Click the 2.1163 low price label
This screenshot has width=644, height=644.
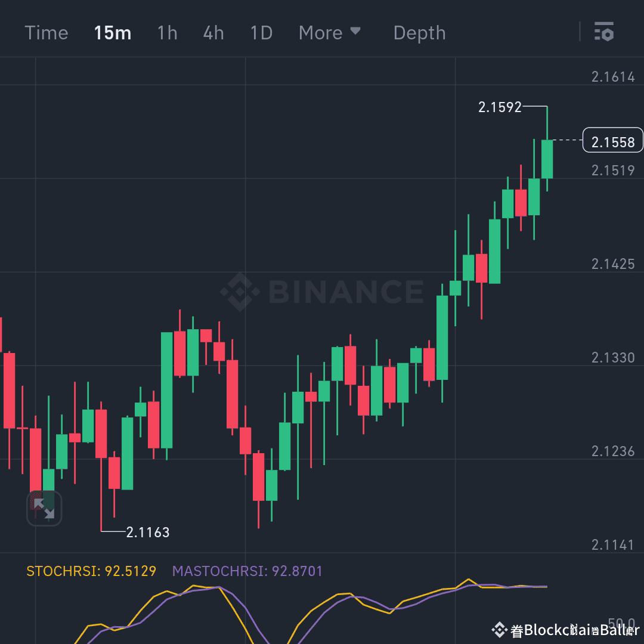coord(147,532)
